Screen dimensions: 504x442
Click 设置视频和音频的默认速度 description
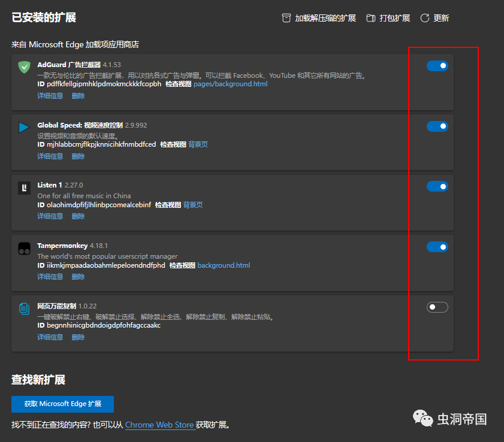78,135
